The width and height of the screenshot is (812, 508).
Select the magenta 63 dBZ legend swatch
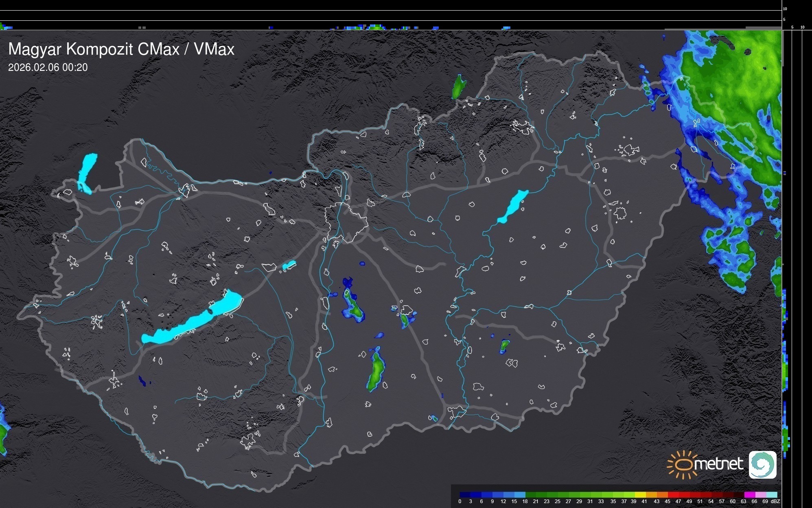tap(749, 495)
